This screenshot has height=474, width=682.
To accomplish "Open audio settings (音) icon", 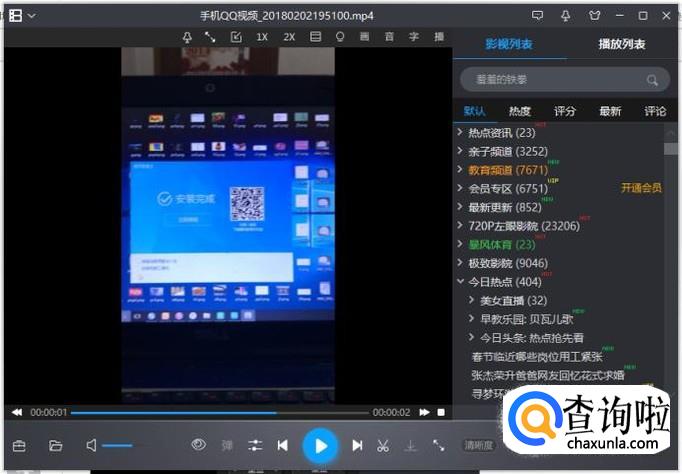I will pyautogui.click(x=389, y=37).
